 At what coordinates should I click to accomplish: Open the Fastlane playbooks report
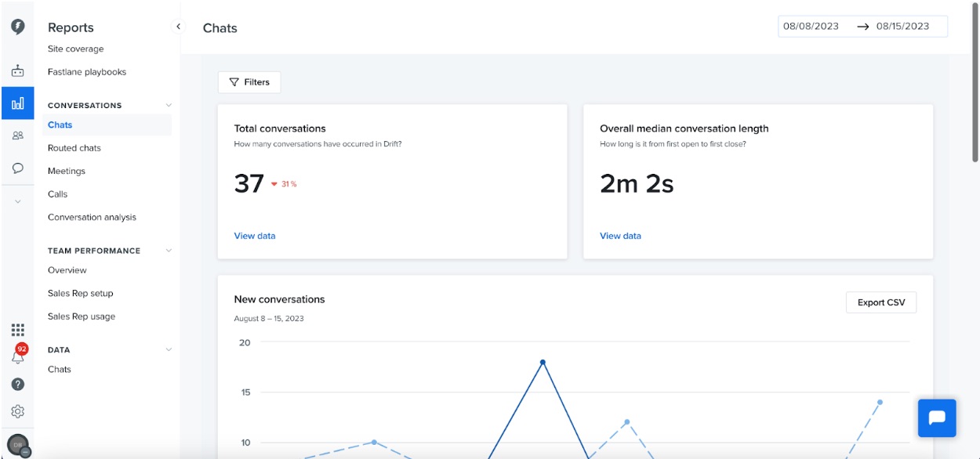[87, 72]
